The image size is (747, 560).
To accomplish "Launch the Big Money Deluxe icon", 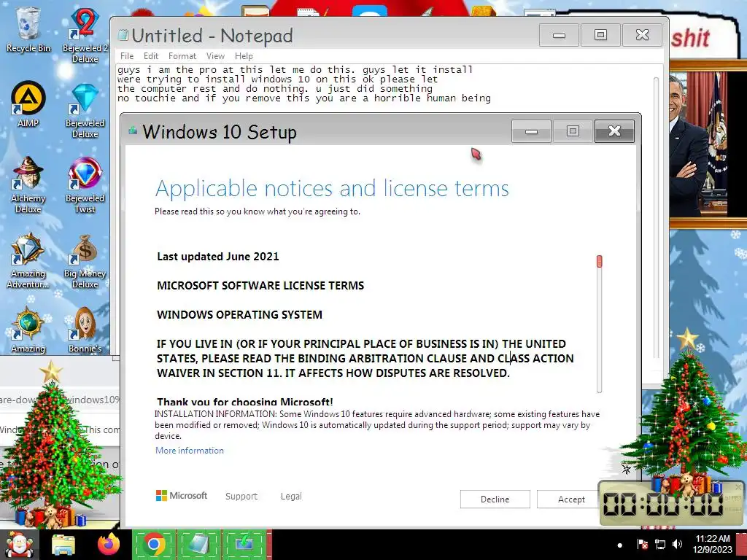I will 85,261.
